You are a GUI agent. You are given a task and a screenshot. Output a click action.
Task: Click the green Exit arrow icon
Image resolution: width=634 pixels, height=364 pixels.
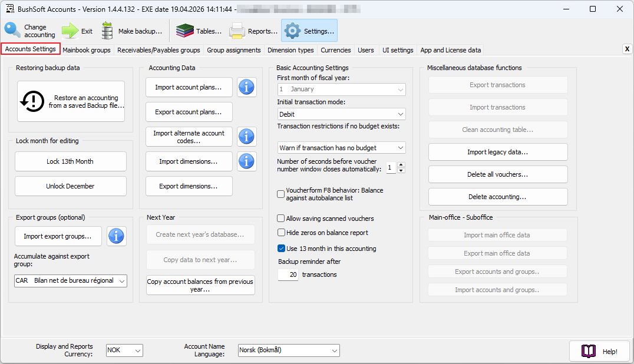click(x=70, y=31)
